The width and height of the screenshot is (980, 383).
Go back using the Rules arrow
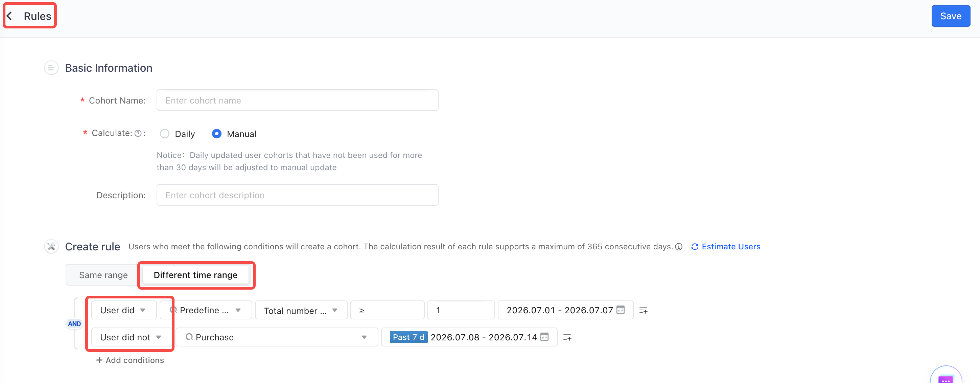pyautogui.click(x=10, y=16)
